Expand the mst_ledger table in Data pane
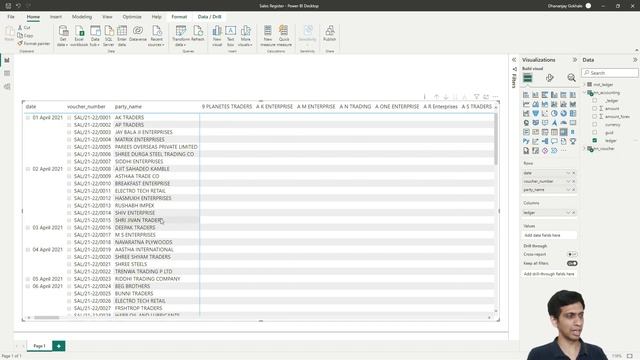The image size is (640, 360). click(x=584, y=84)
